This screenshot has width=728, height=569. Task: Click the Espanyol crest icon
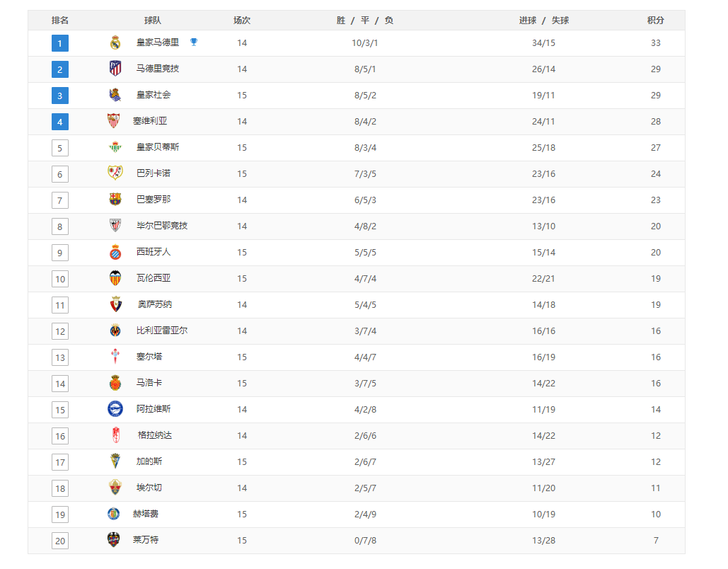click(x=115, y=252)
